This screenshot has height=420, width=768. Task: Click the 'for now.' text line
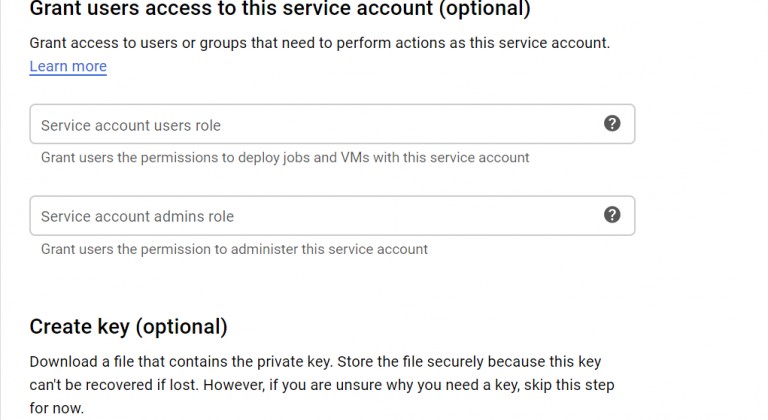(x=56, y=408)
